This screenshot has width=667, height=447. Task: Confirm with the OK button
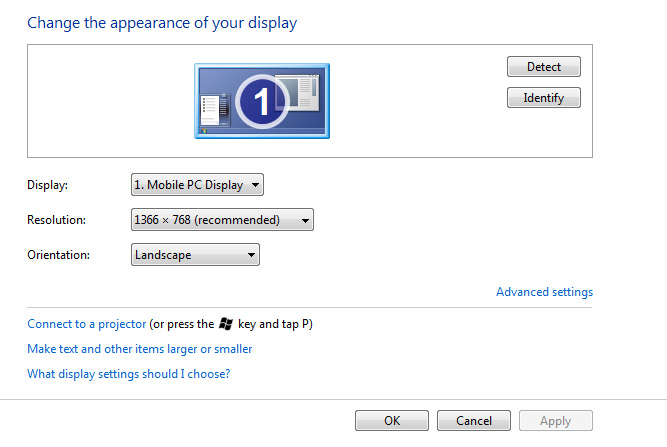coord(392,421)
